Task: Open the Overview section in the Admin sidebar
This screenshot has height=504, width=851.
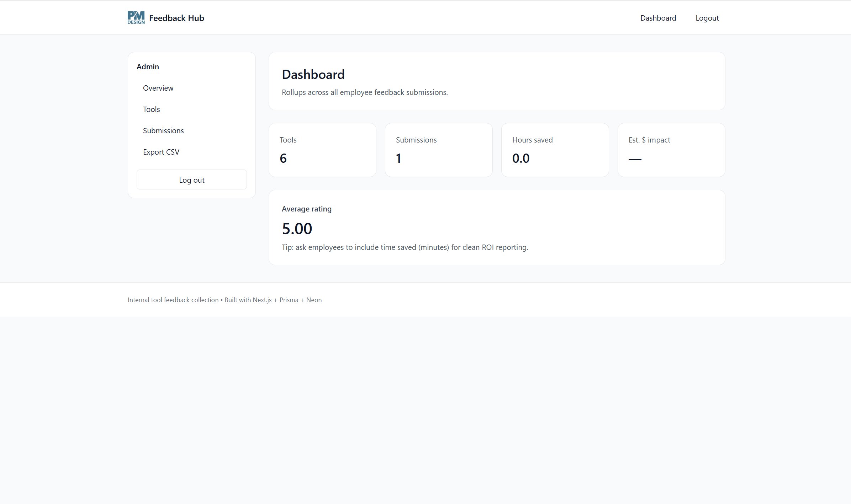Action: (x=158, y=88)
